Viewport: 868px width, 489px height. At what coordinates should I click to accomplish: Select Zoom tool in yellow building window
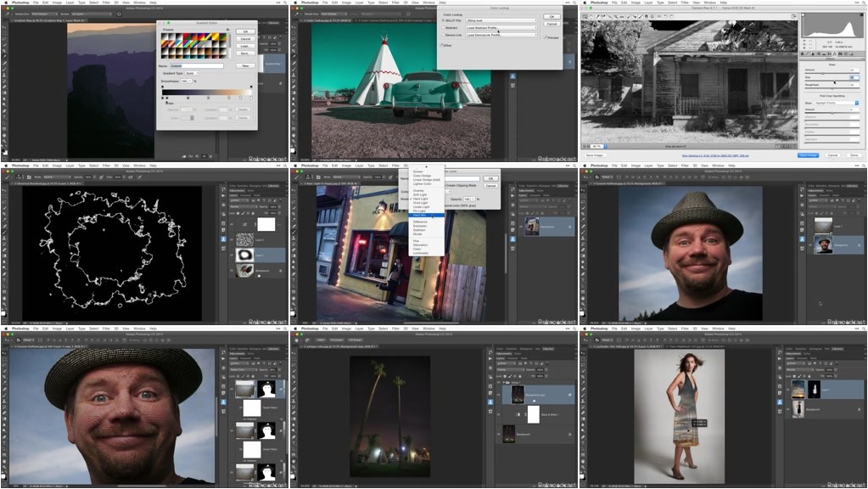pos(294,304)
